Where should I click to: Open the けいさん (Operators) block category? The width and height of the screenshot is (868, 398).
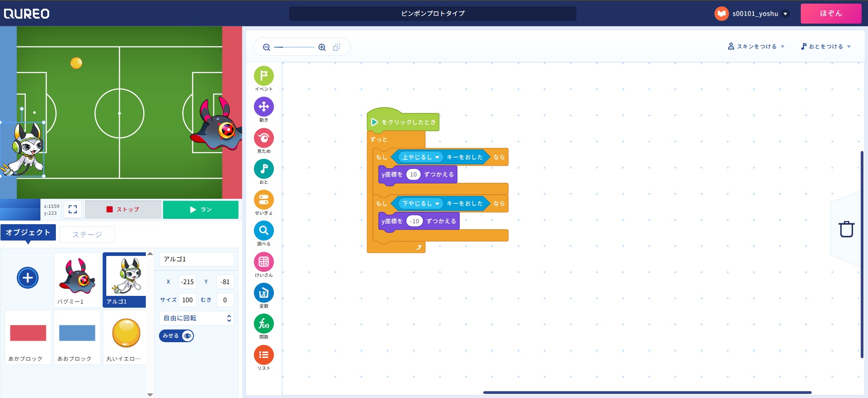[x=263, y=262]
